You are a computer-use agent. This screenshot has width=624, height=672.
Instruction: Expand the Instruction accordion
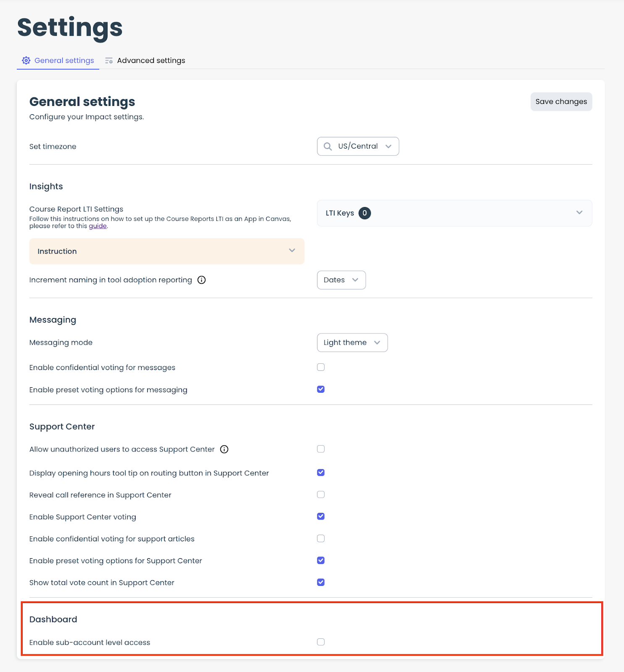click(167, 251)
